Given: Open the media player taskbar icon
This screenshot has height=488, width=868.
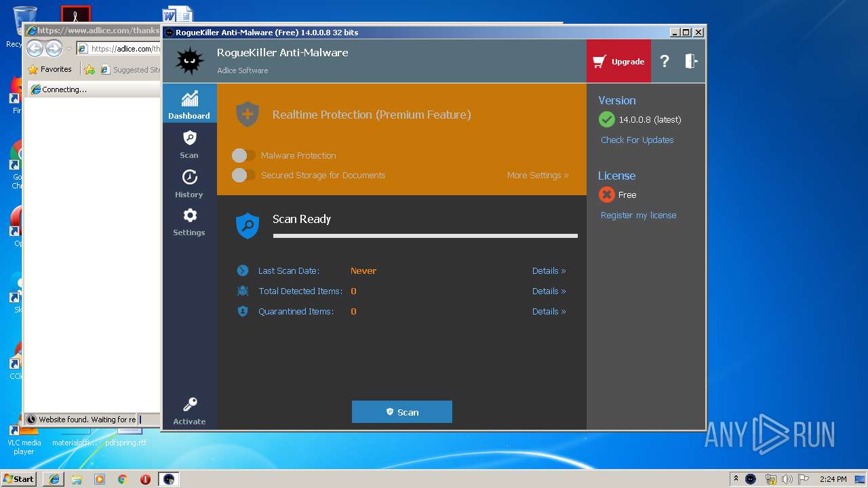Looking at the screenshot, I should 100,479.
